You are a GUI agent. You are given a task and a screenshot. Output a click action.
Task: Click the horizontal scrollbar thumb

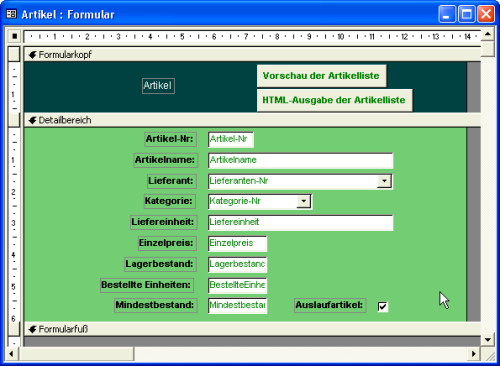click(76, 354)
